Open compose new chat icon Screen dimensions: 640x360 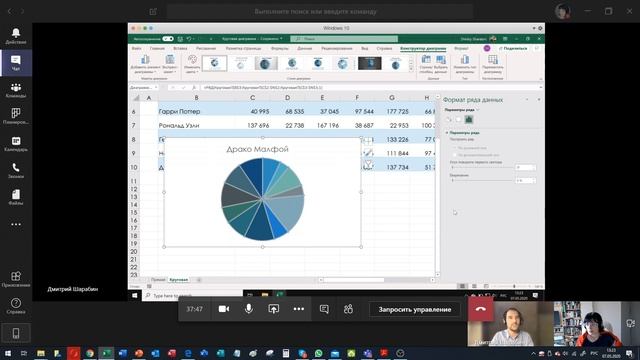[x=153, y=12]
